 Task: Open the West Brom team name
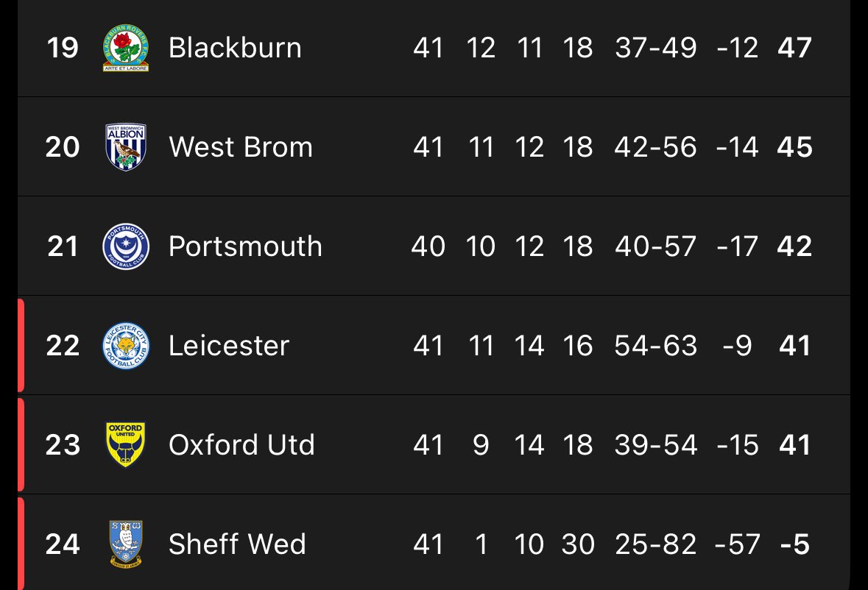(x=240, y=147)
